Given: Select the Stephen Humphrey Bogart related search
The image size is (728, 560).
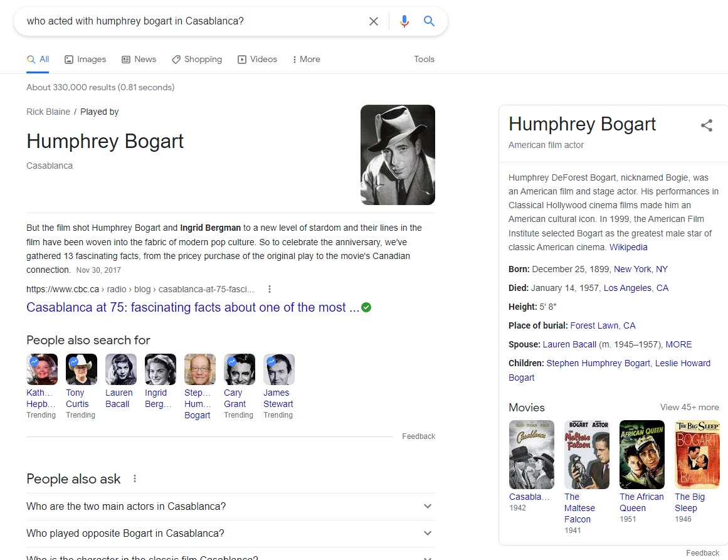Looking at the screenshot, I should [199, 388].
